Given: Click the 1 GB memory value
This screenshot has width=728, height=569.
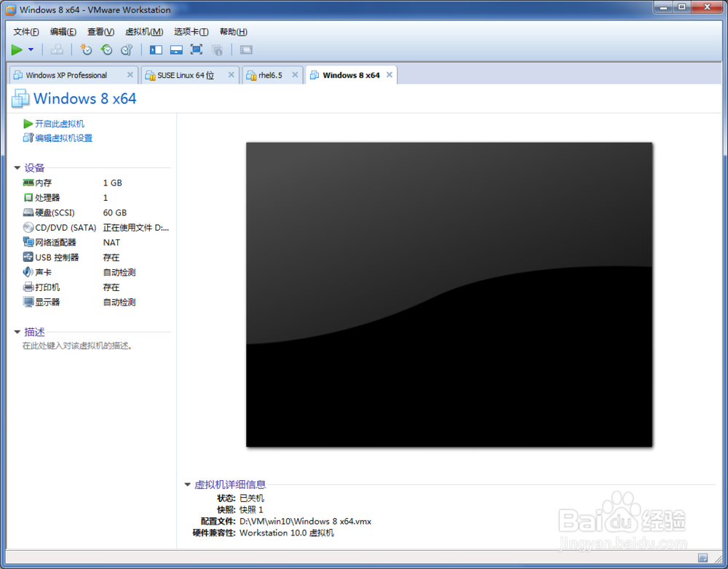Looking at the screenshot, I should [112, 183].
